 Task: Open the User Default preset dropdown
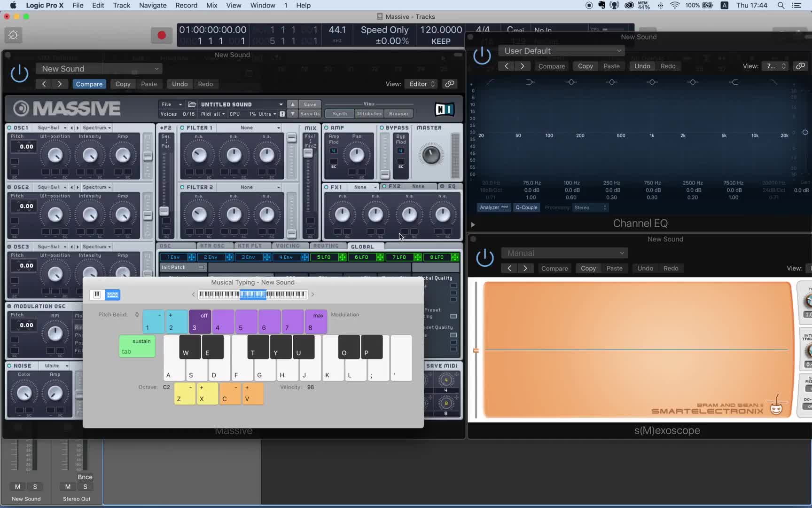[x=562, y=51]
